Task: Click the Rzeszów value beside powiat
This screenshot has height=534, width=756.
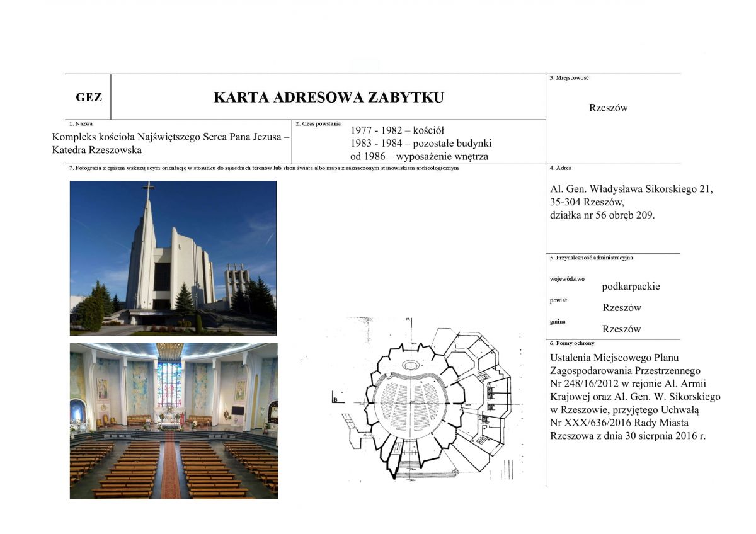Action: [621, 307]
